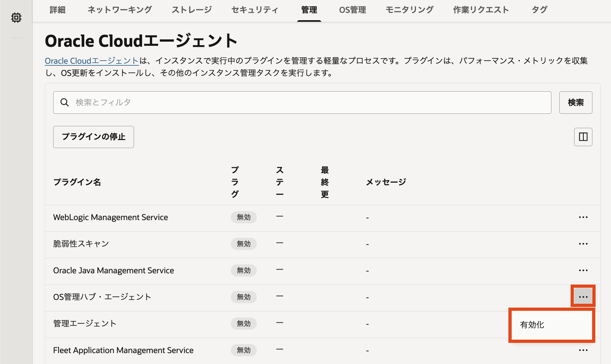Open the モニタリング tab

click(x=409, y=10)
